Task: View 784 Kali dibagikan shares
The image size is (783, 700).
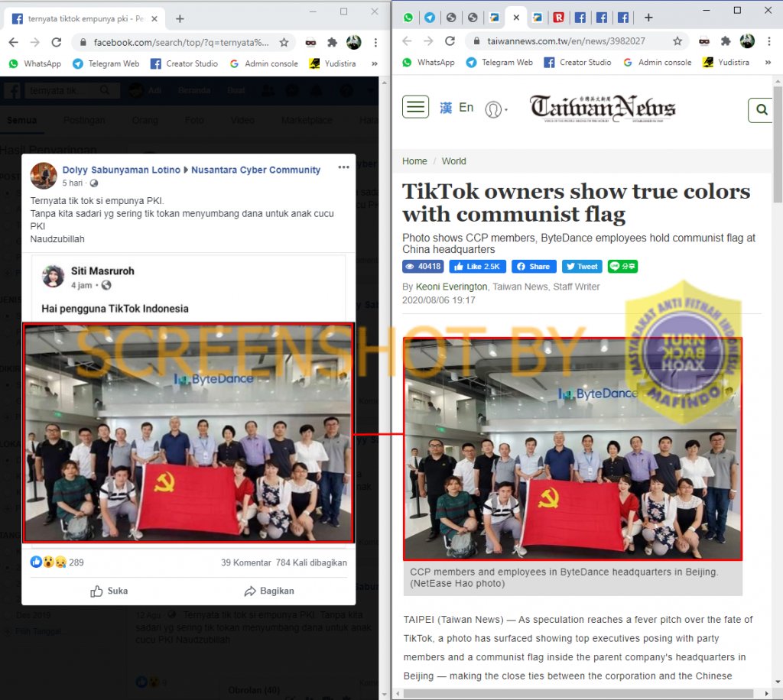Action: (311, 562)
